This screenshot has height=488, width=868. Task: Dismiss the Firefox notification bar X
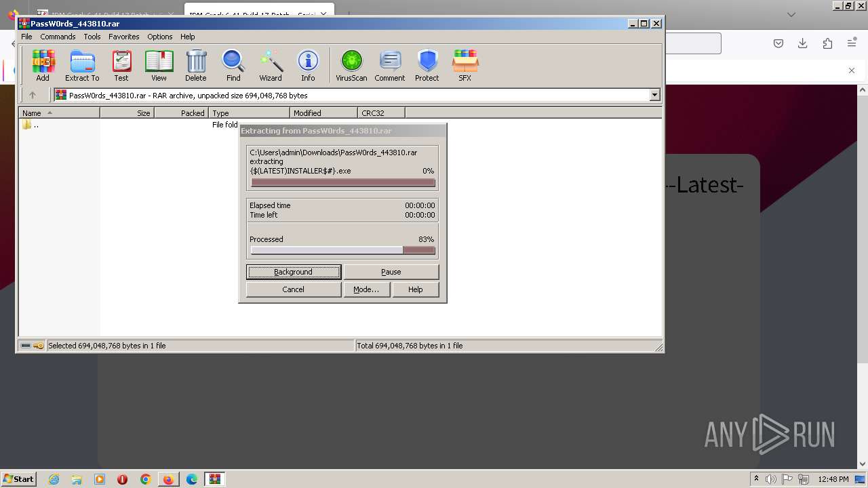pyautogui.click(x=852, y=70)
